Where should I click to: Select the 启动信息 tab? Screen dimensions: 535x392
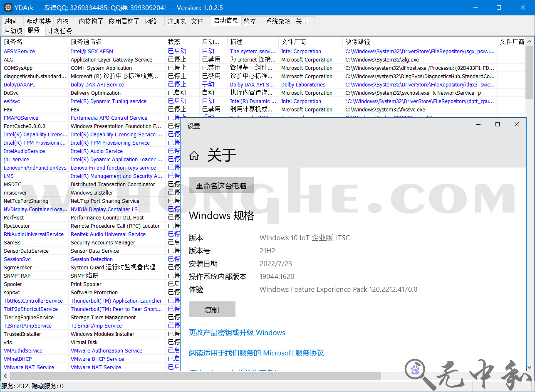point(226,21)
